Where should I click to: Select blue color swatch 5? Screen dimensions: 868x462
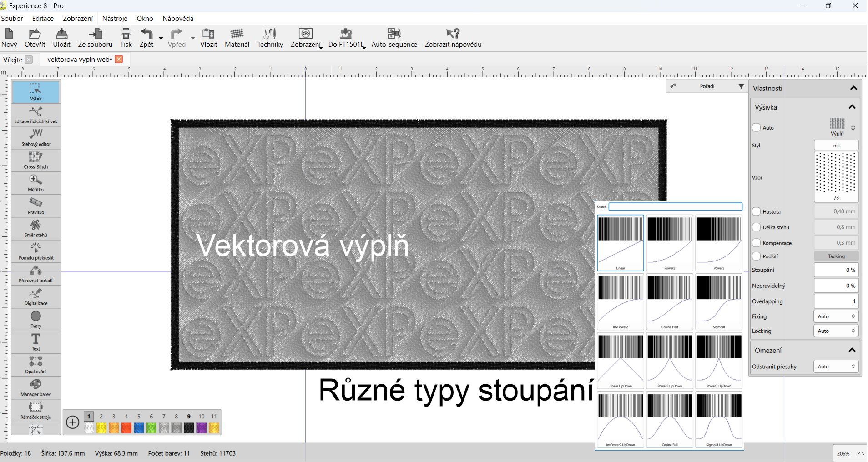coord(139,427)
